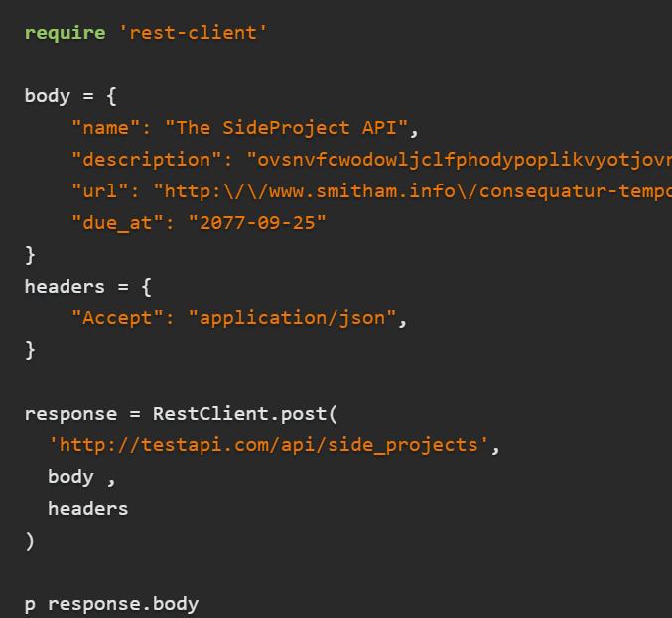Image resolution: width=672 pixels, height=618 pixels.
Task: Click the body variable in the hash declaration
Action: pyautogui.click(x=47, y=96)
